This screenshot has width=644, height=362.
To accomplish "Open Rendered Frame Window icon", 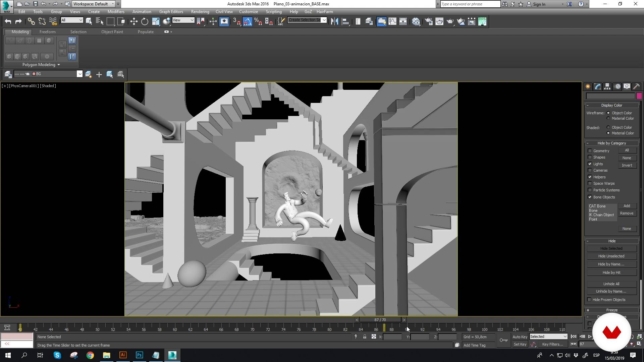I will (439, 21).
